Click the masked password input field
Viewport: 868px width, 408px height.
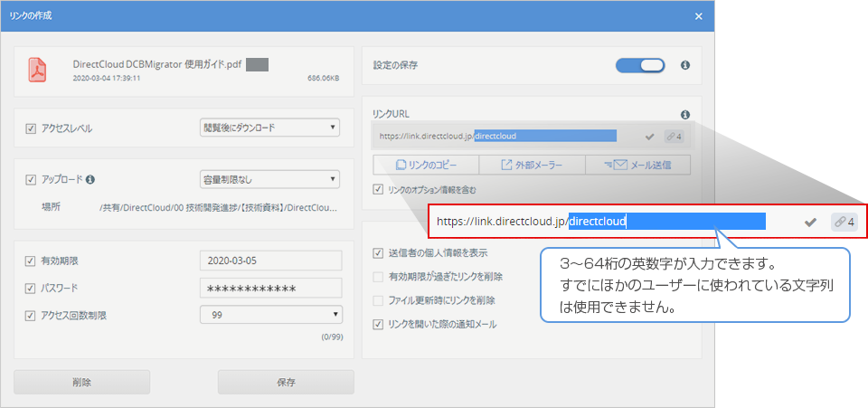coord(270,288)
